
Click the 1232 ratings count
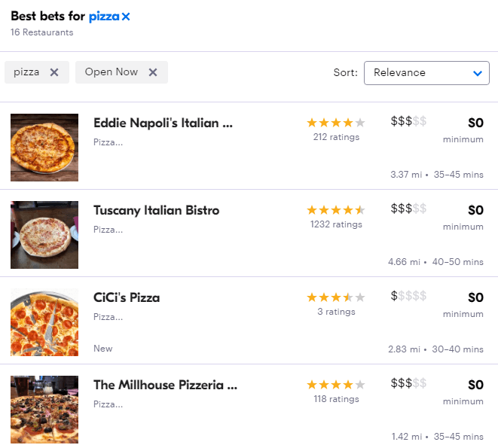(x=336, y=224)
